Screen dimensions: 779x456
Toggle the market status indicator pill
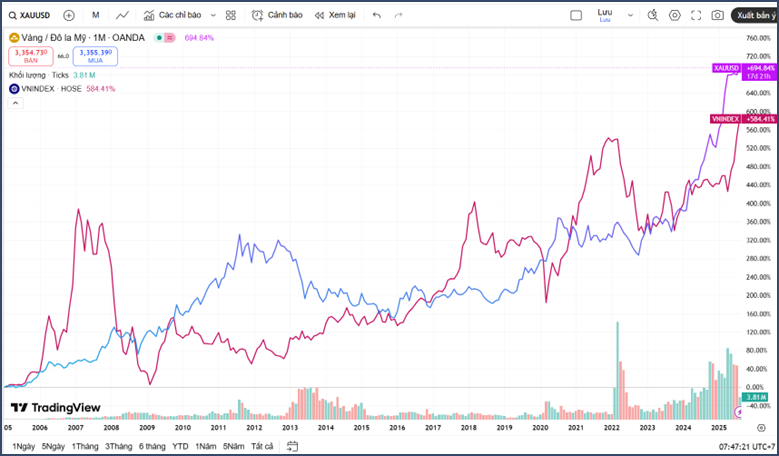[x=165, y=38]
